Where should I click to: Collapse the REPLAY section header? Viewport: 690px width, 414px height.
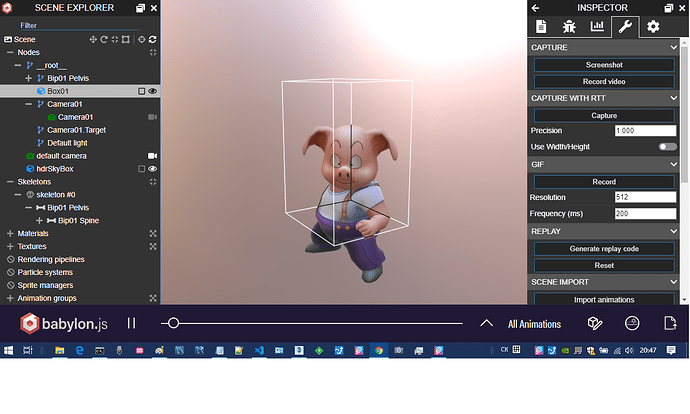tap(604, 231)
